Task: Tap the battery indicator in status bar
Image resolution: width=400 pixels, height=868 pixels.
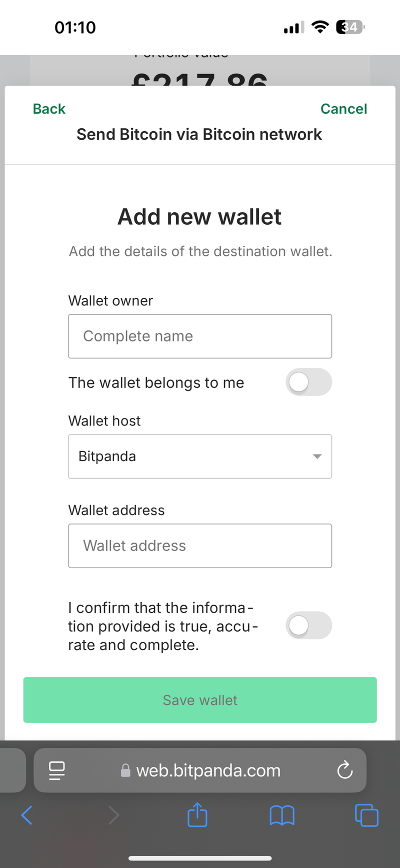Action: [350, 27]
